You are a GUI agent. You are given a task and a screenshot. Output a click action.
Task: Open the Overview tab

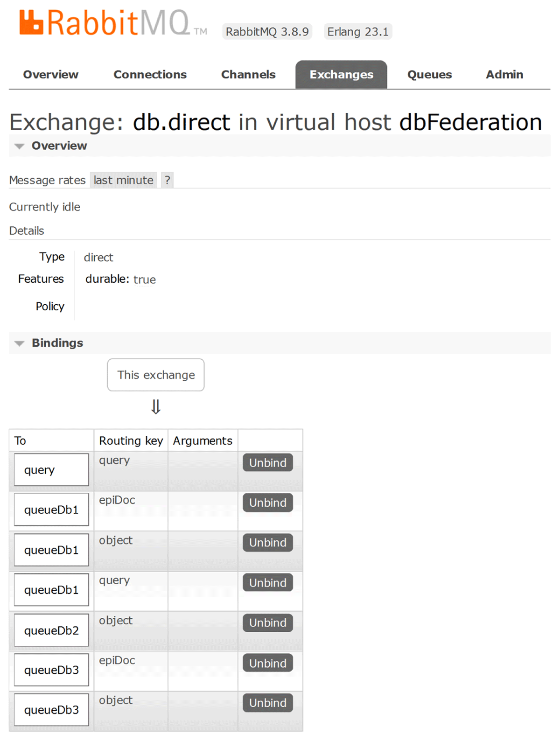click(51, 75)
